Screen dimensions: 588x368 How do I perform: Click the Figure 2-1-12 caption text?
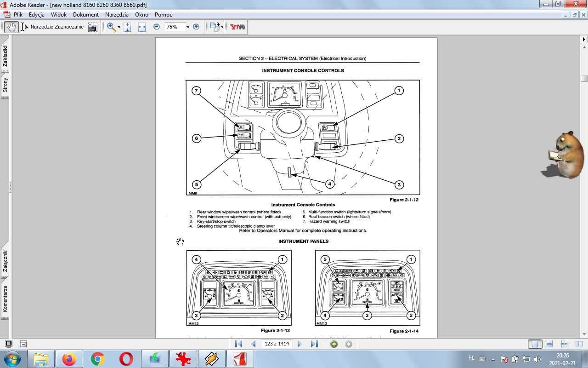(404, 200)
